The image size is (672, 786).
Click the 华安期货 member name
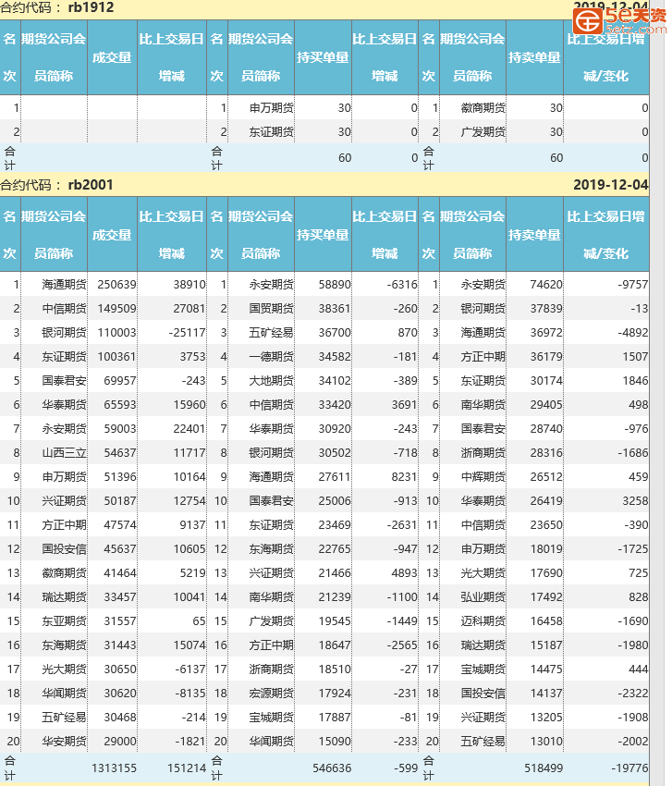[64, 742]
